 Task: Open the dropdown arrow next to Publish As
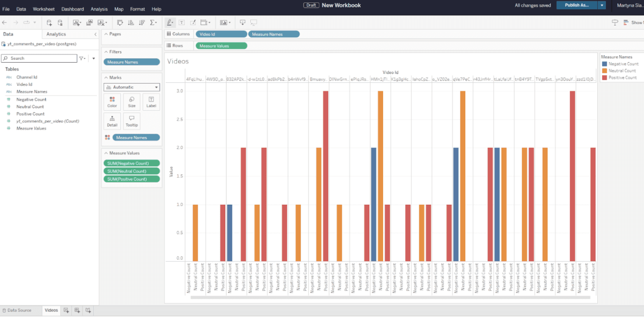tap(602, 5)
